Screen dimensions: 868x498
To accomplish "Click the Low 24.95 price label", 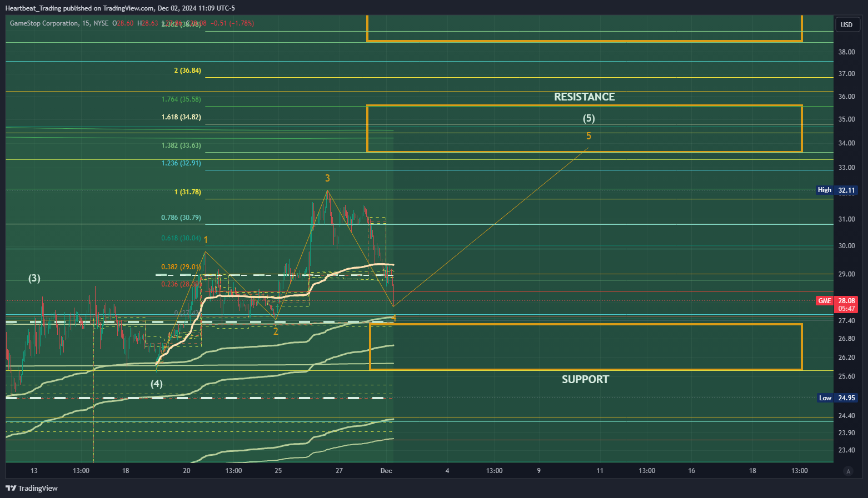I will [838, 398].
